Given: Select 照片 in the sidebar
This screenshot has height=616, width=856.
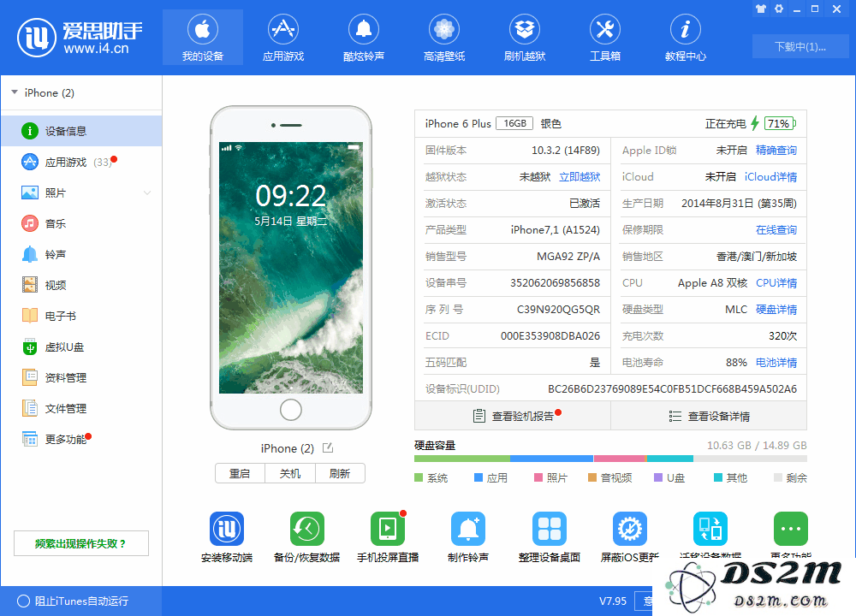Looking at the screenshot, I should [81, 192].
